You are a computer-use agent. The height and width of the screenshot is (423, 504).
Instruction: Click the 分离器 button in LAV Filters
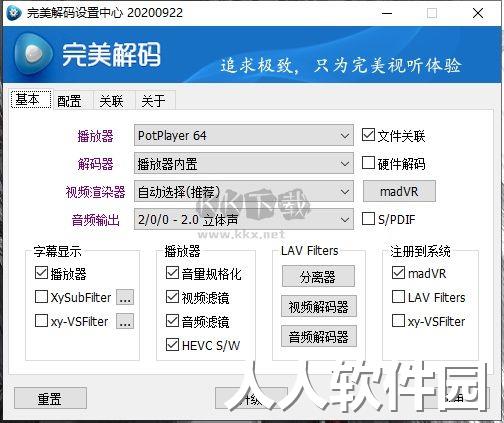318,276
